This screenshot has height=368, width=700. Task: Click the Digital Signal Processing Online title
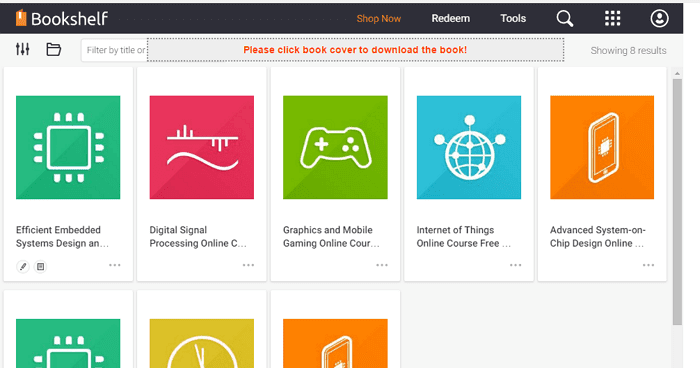pyautogui.click(x=198, y=237)
